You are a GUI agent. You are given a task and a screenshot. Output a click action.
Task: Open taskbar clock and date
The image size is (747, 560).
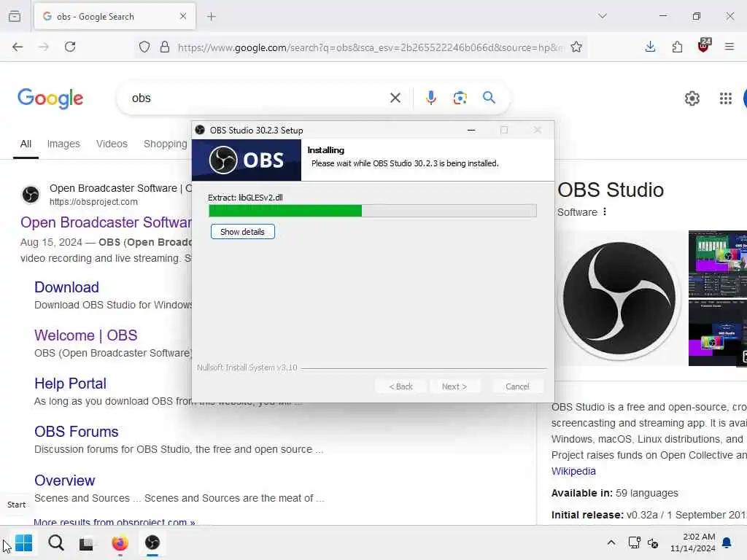point(693,542)
